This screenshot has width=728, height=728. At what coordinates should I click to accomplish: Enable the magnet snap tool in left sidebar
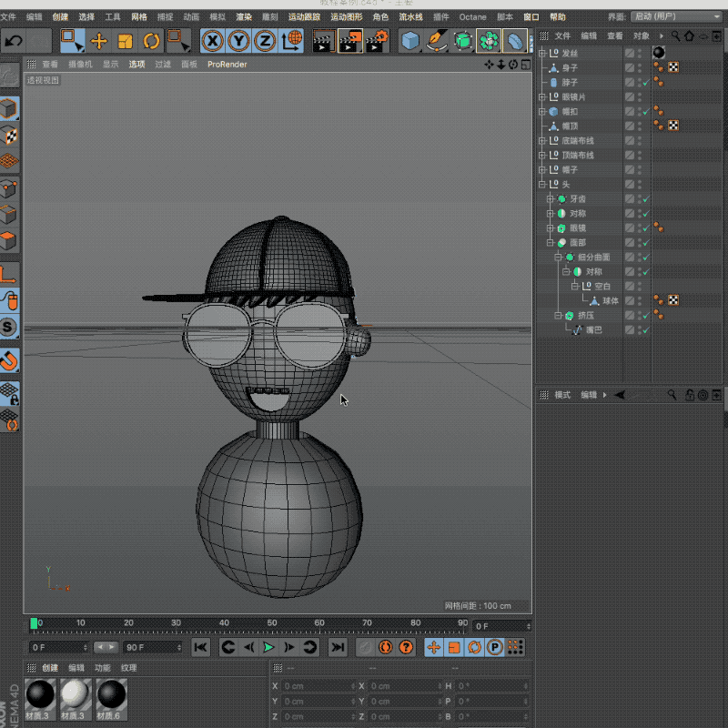pos(9,361)
